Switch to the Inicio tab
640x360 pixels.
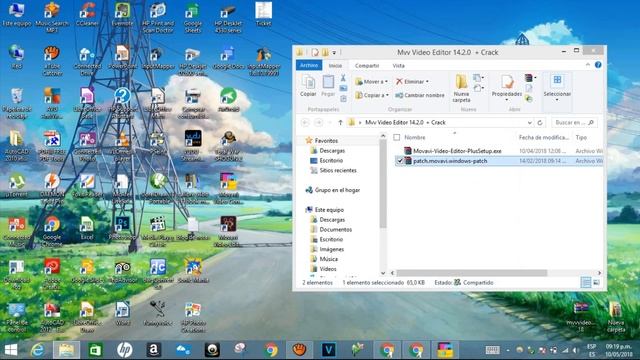(335, 65)
